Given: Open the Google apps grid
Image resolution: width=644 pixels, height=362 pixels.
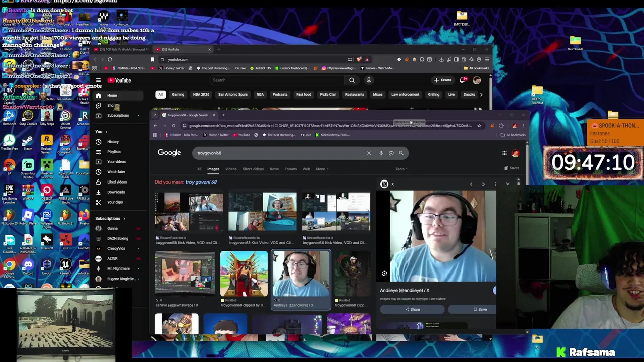Looking at the screenshot, I should [x=504, y=153].
